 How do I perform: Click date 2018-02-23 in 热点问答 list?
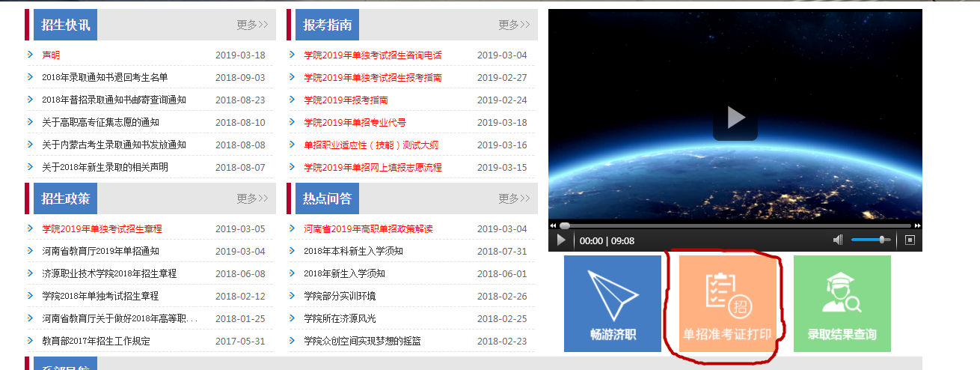502,342
